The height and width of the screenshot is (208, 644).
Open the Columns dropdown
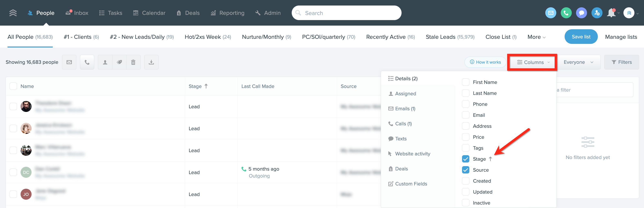pyautogui.click(x=532, y=62)
